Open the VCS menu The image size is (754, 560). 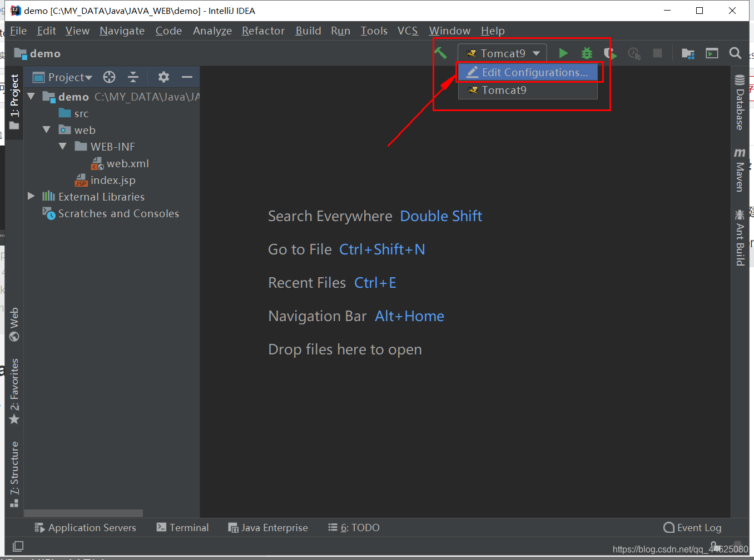click(408, 31)
